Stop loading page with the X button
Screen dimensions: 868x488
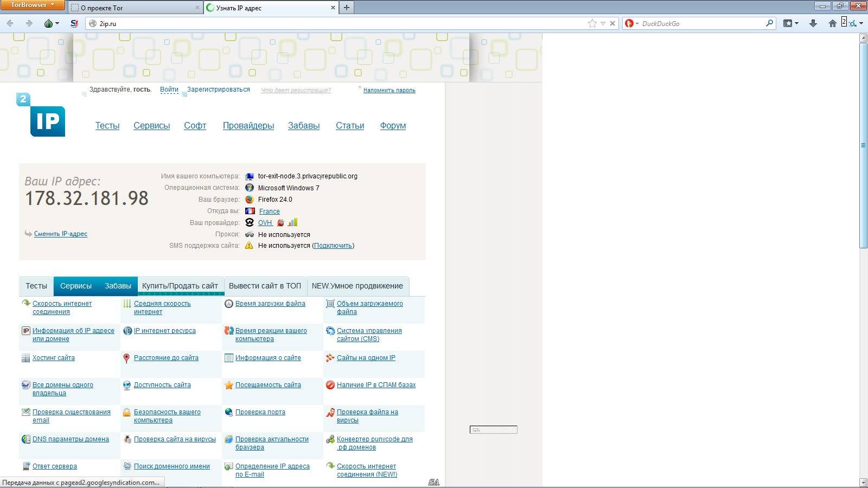[x=612, y=23]
